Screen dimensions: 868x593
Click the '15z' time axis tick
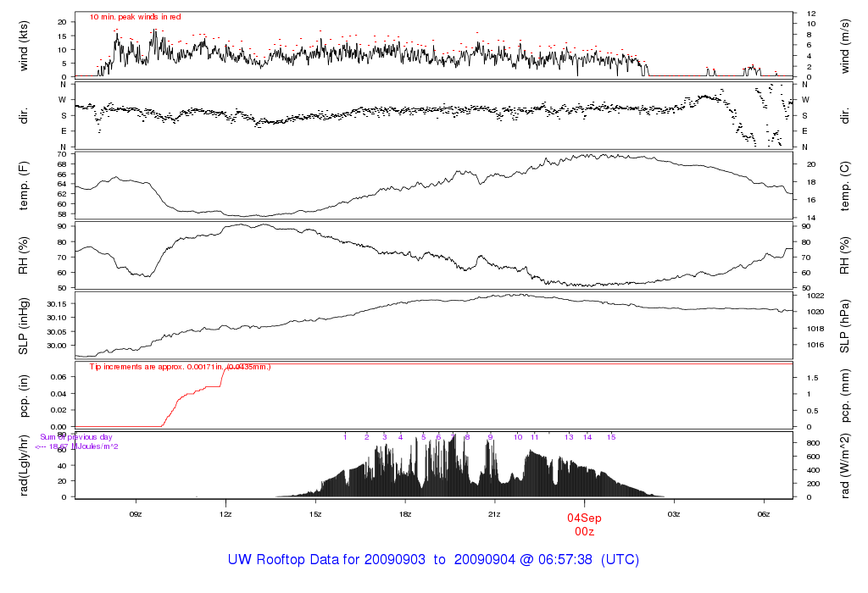click(x=315, y=514)
